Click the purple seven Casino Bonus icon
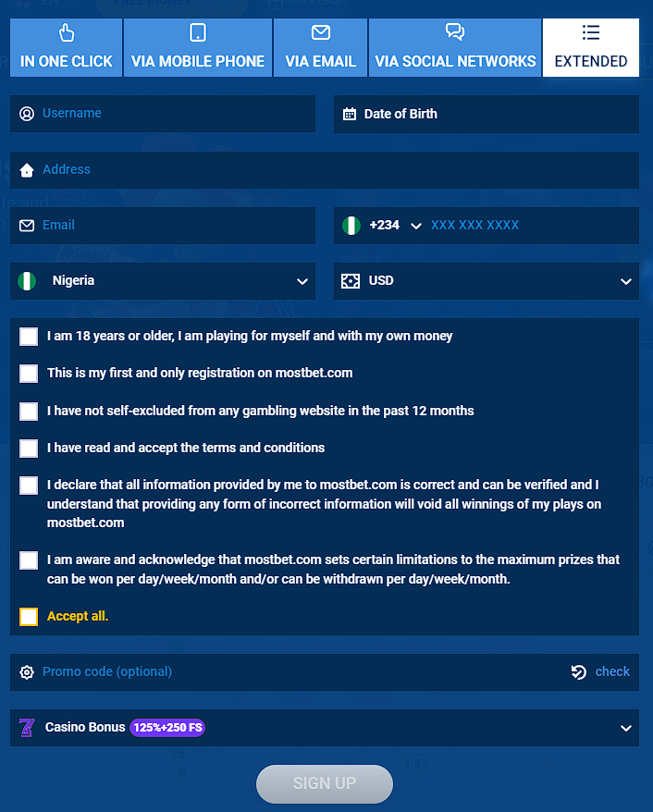653x812 pixels. [x=26, y=728]
